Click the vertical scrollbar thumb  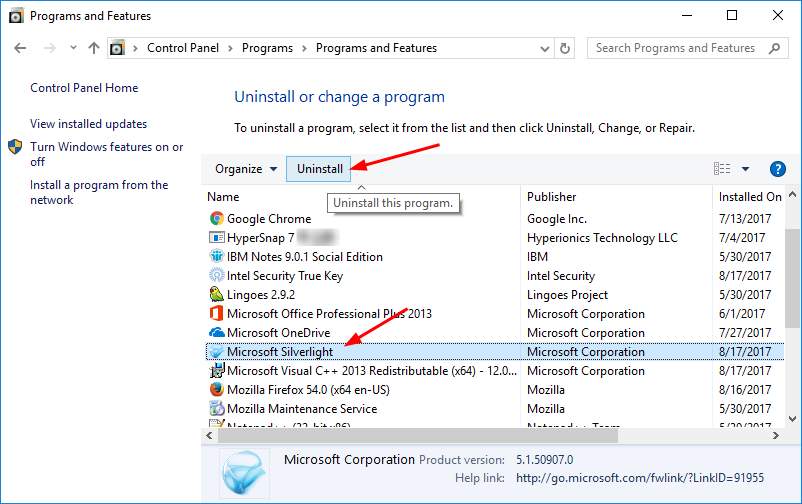tap(792, 279)
